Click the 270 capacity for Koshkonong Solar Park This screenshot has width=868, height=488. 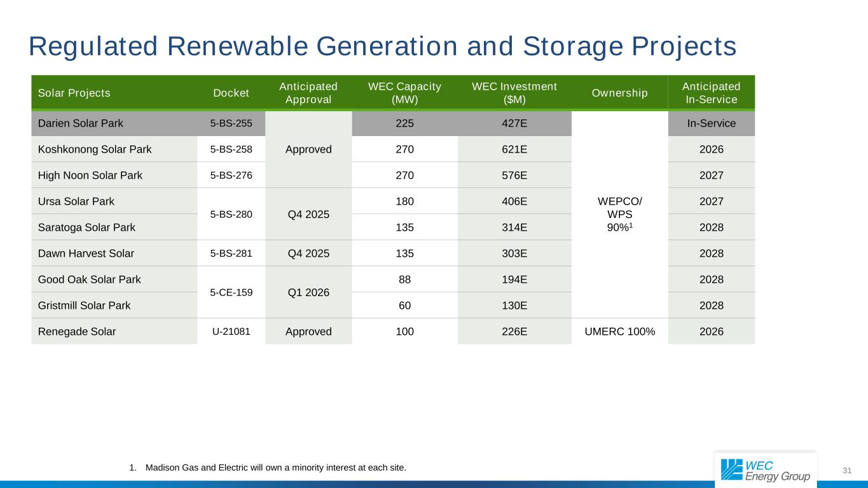404,149
